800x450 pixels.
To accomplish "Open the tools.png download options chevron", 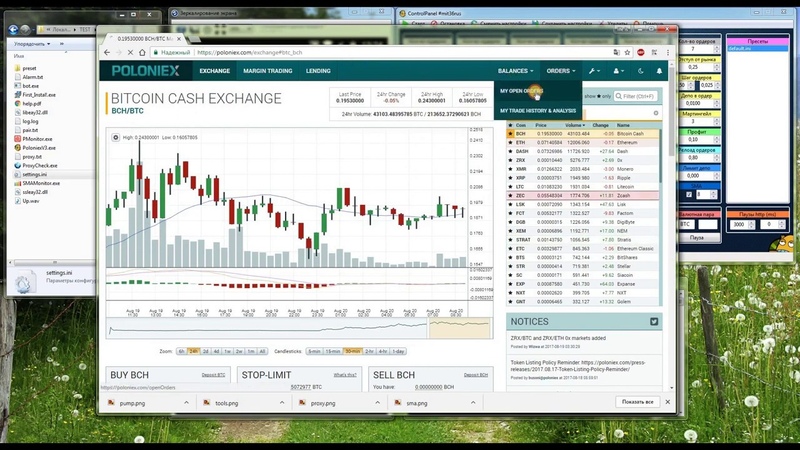I will pyautogui.click(x=282, y=403).
